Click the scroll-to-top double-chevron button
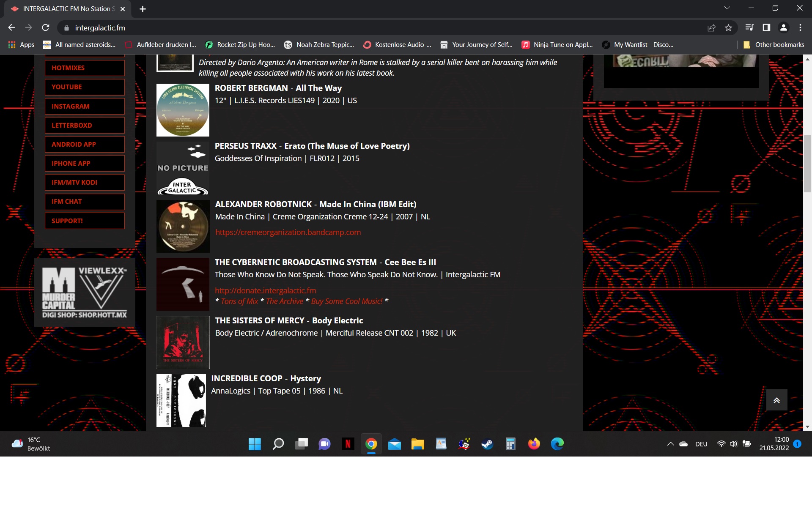The image size is (812, 525). (776, 400)
